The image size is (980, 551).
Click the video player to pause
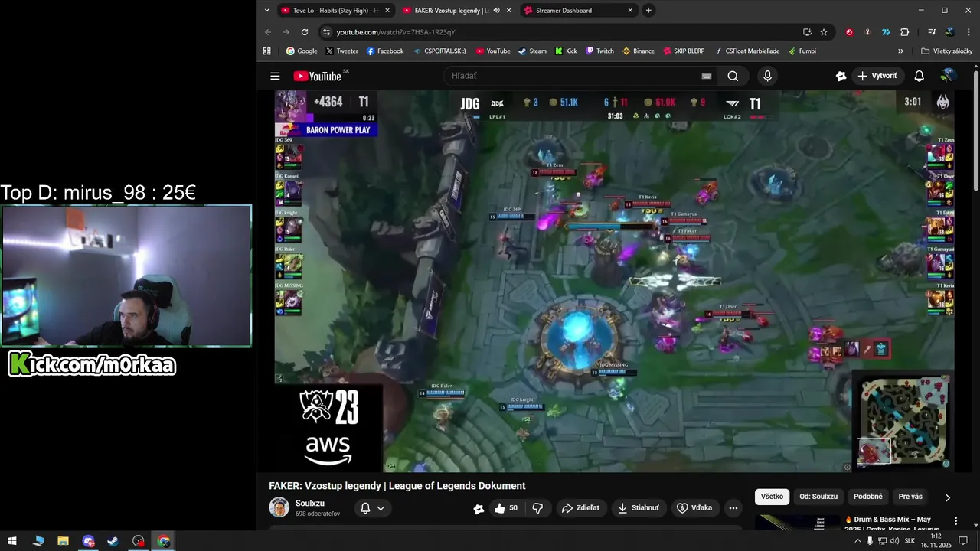pyautogui.click(x=615, y=281)
